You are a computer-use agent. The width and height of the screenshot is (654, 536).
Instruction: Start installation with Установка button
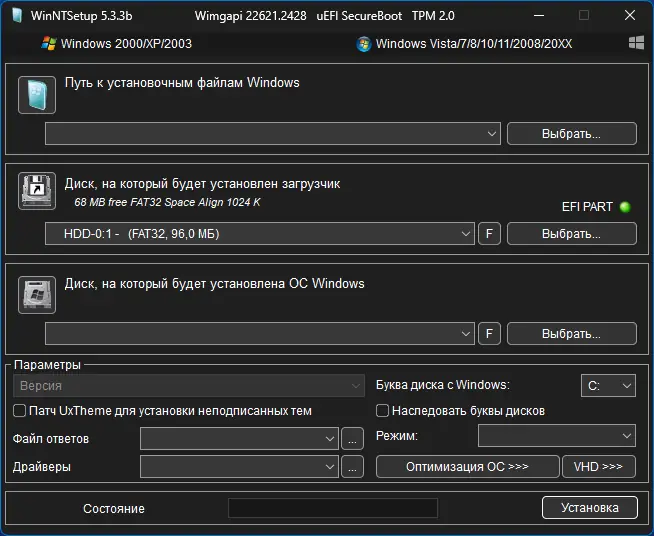(590, 508)
